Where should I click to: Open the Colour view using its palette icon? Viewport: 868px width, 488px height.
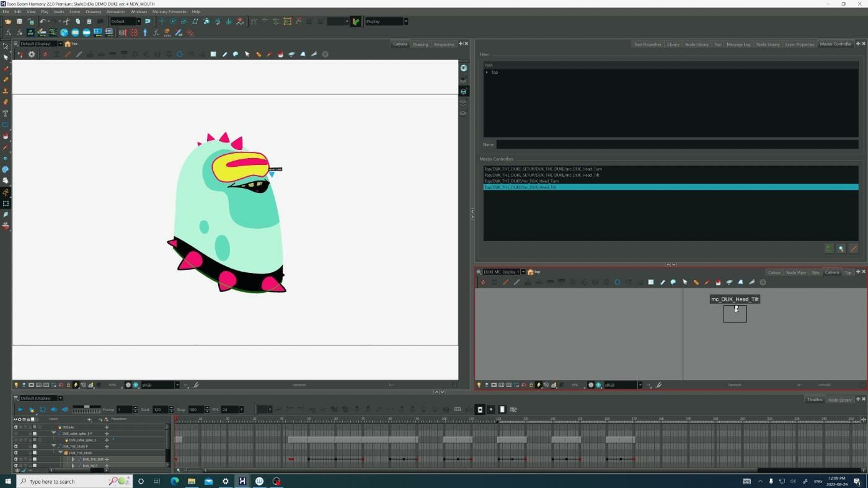click(774, 272)
